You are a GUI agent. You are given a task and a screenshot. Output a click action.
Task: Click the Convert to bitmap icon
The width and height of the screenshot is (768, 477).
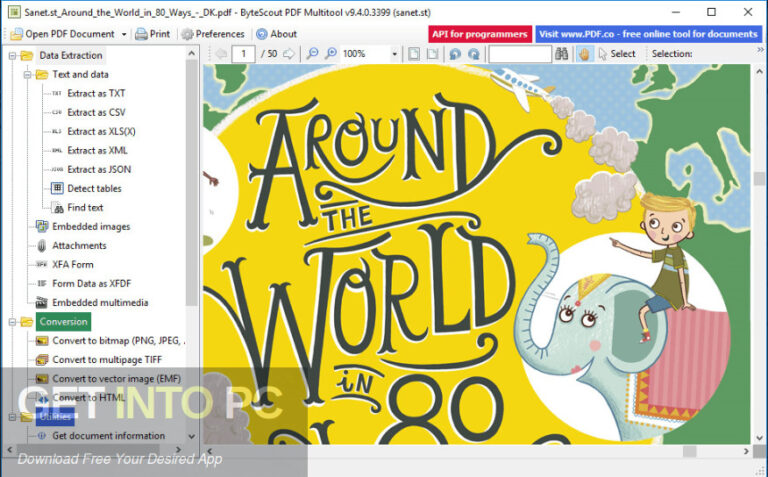coord(42,341)
